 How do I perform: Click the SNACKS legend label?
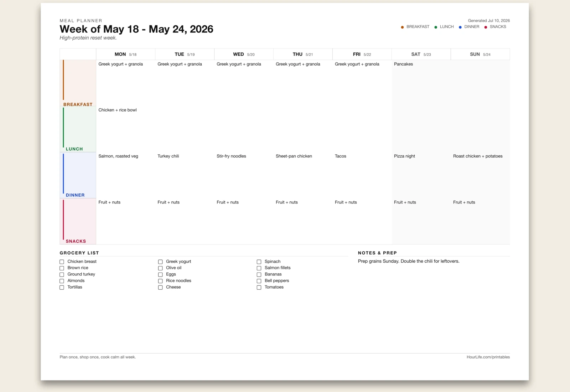point(498,27)
